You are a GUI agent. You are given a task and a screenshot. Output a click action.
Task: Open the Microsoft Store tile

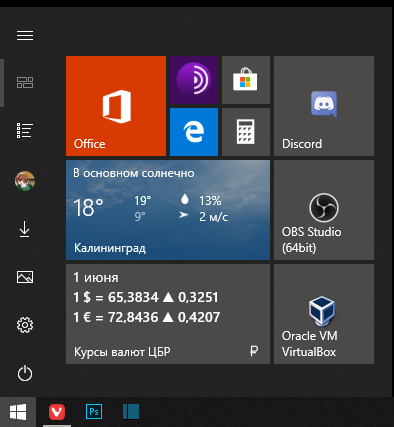[x=246, y=80]
